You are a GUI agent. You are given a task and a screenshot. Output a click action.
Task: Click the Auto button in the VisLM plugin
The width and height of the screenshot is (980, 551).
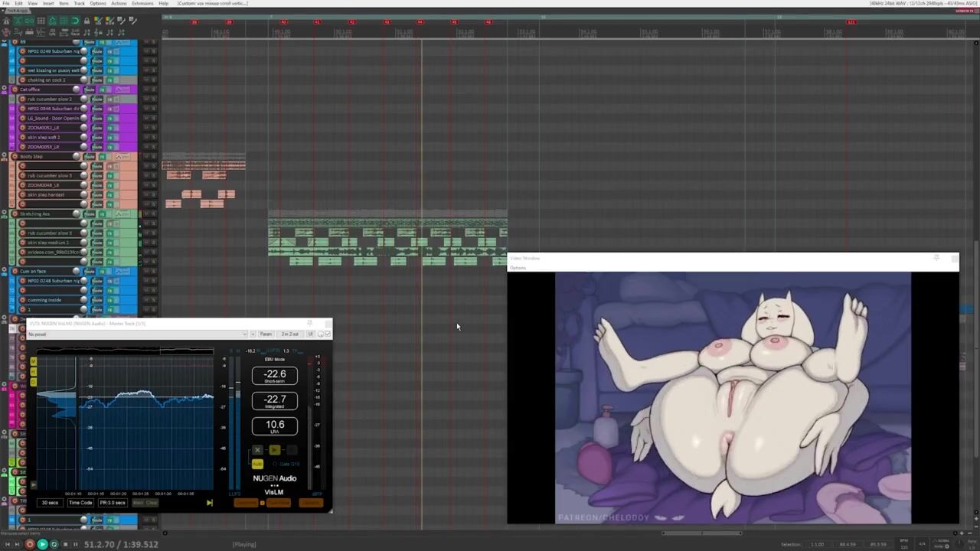coord(257,464)
